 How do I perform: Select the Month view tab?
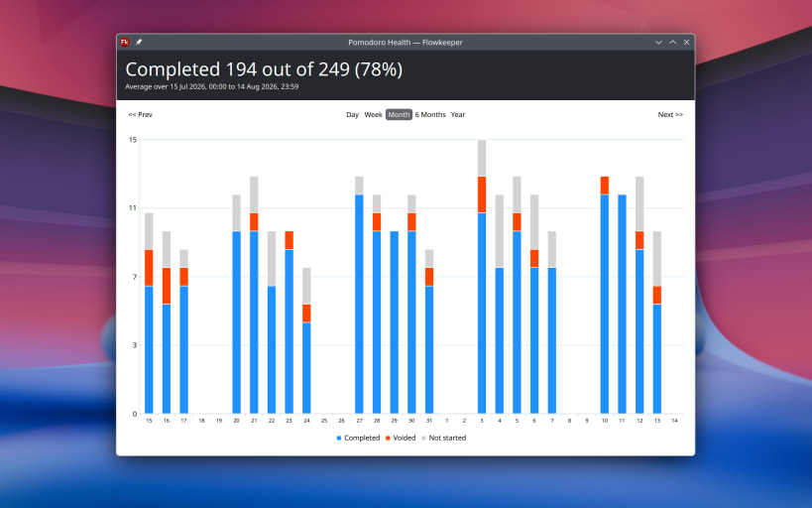399,114
